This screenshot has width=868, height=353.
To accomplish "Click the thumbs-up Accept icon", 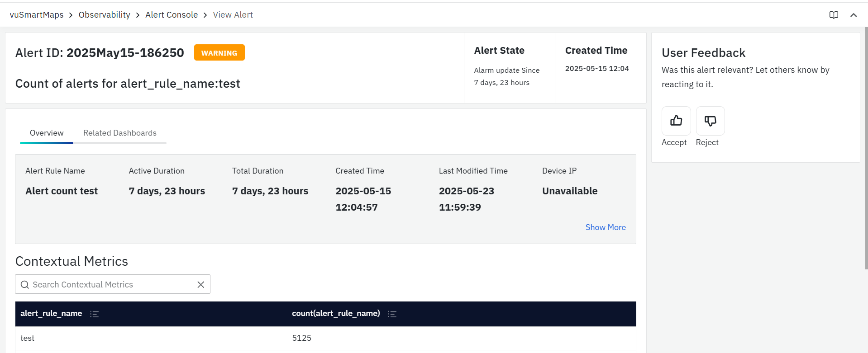I will pos(676,121).
